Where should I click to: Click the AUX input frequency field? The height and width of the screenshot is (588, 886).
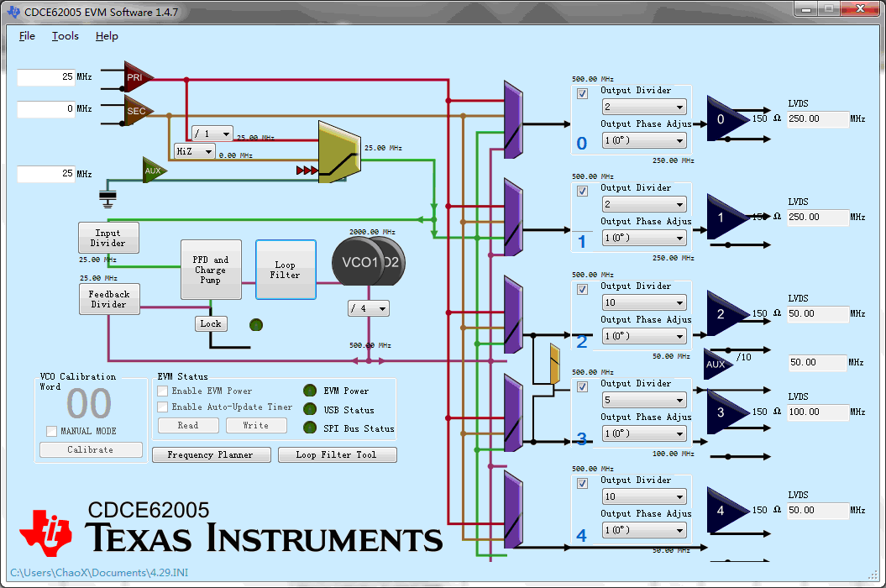[45, 174]
